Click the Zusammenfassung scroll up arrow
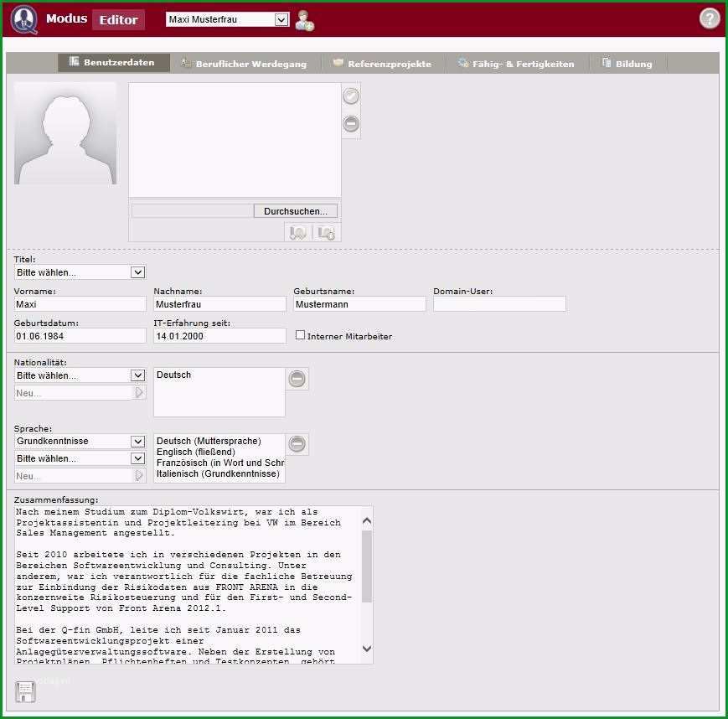Screen dimensions: 728x719 pos(367,521)
